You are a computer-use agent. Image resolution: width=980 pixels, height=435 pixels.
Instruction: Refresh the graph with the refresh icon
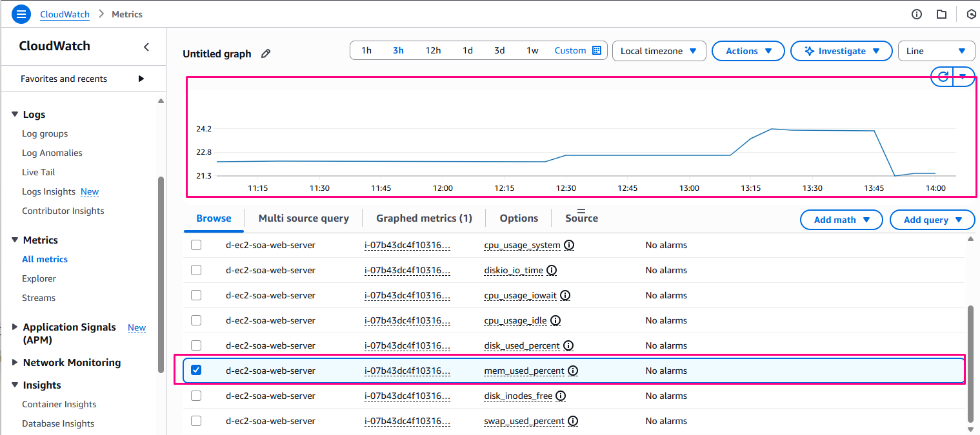coord(943,77)
